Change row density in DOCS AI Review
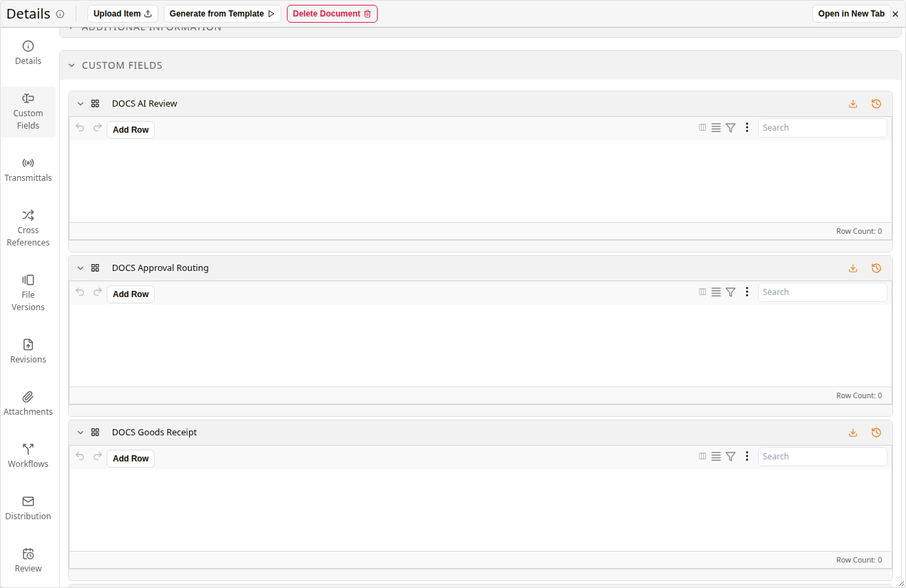Viewport: 906px width, 588px height. pyautogui.click(x=716, y=128)
